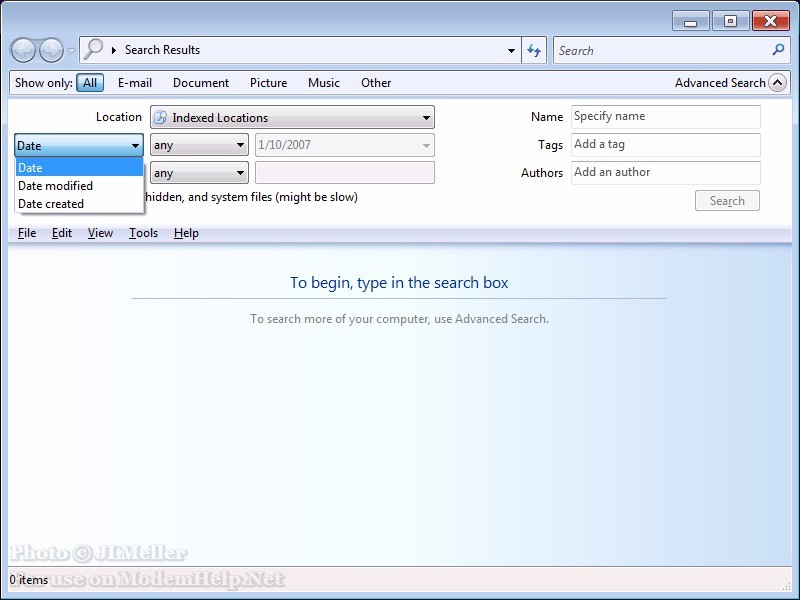Click the Add a tag field
The image size is (800, 600).
666,144
